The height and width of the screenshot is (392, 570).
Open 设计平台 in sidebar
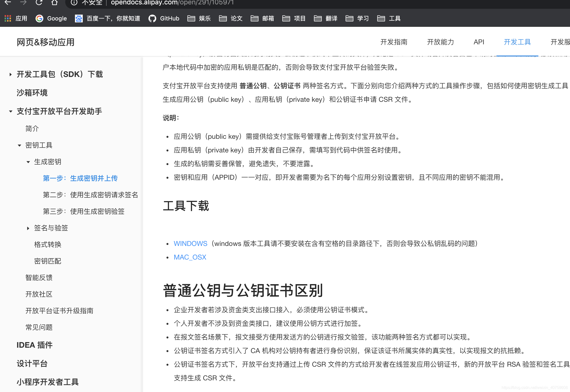click(x=32, y=364)
